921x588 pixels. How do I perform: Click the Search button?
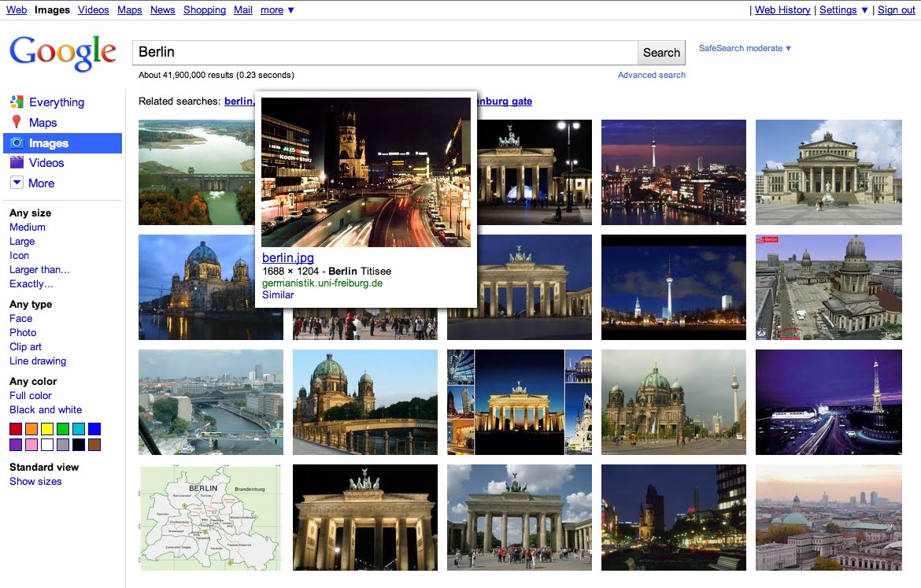[660, 52]
